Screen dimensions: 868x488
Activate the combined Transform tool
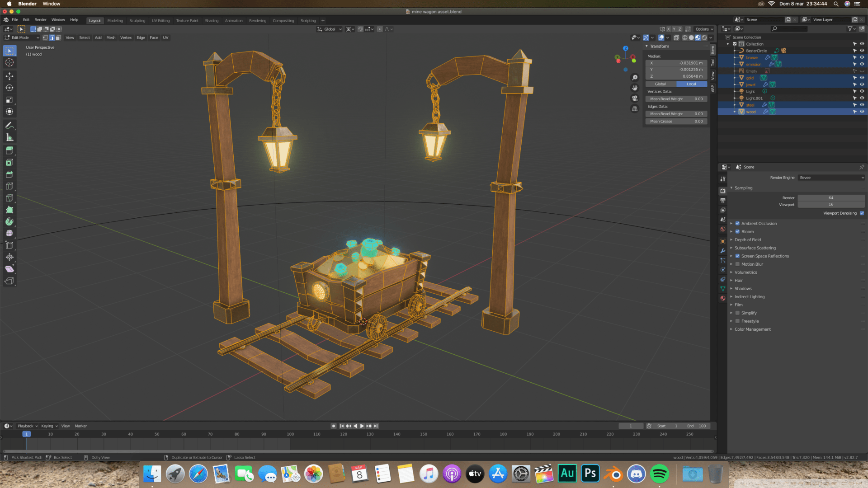coord(9,112)
